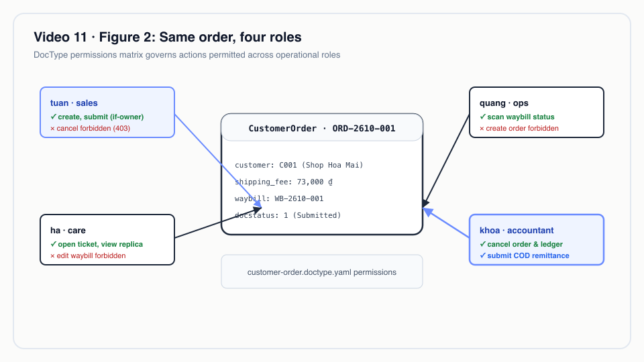644x362 pixels.
Task: Click the red cross before cancel forbidden (403)
Action: click(52, 129)
